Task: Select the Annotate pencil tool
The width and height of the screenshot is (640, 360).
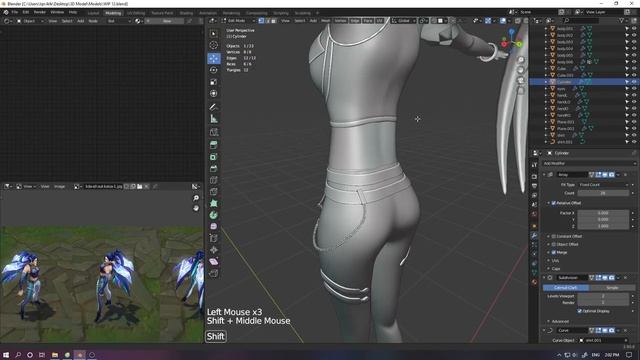Action: tap(213, 107)
